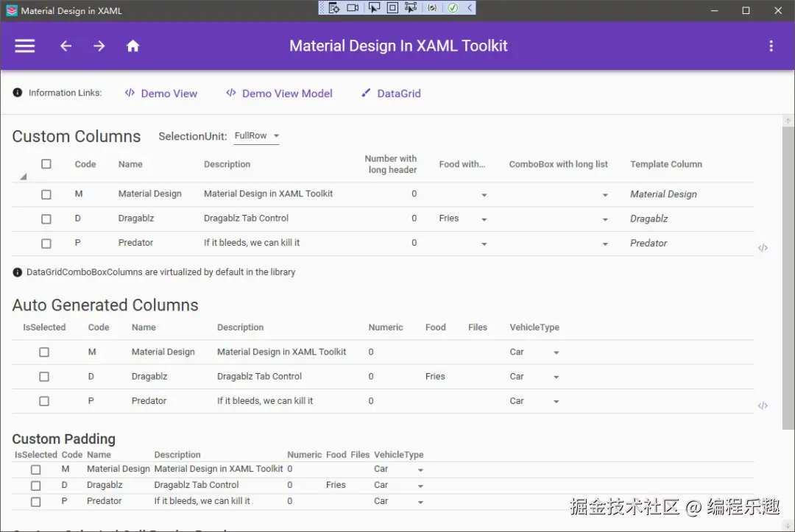Sort Custom Columns by Code header
Viewport: 795px width, 532px height.
[x=85, y=164]
